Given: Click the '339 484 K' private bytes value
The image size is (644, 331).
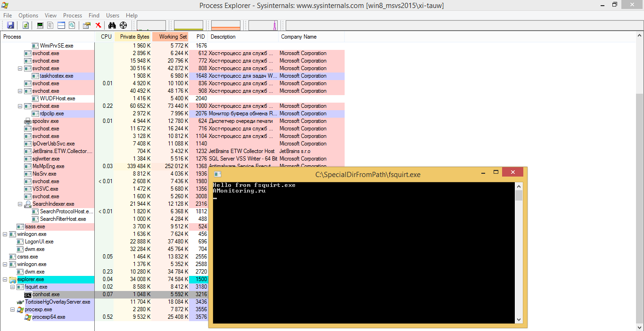Looking at the screenshot, I should point(139,166).
